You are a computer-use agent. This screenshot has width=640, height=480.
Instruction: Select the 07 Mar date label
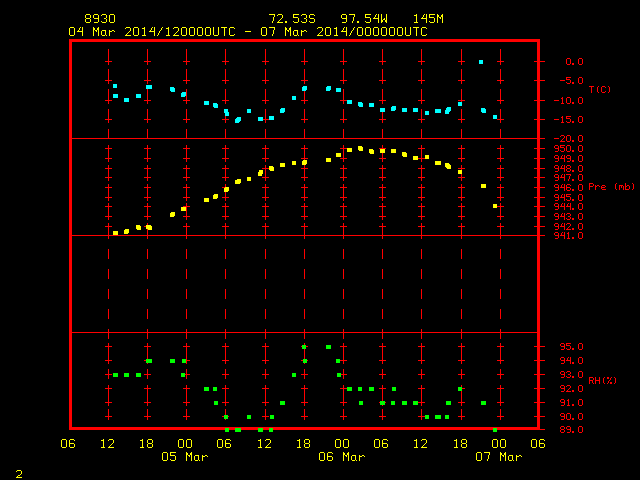[x=499, y=457]
